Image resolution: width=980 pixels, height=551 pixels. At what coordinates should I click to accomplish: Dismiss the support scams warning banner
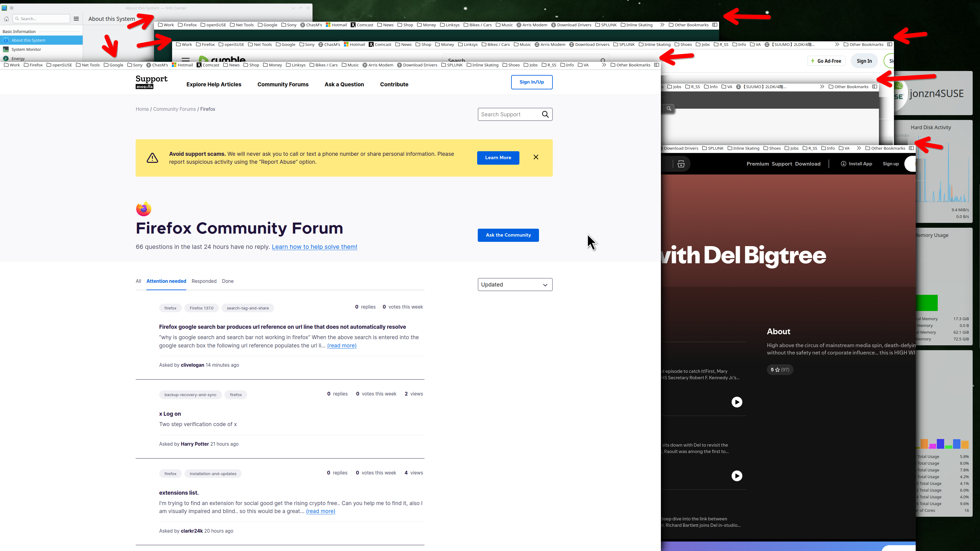536,157
